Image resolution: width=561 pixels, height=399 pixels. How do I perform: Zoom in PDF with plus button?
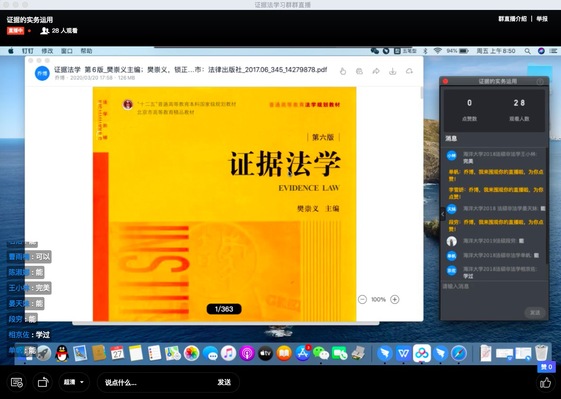click(x=395, y=300)
